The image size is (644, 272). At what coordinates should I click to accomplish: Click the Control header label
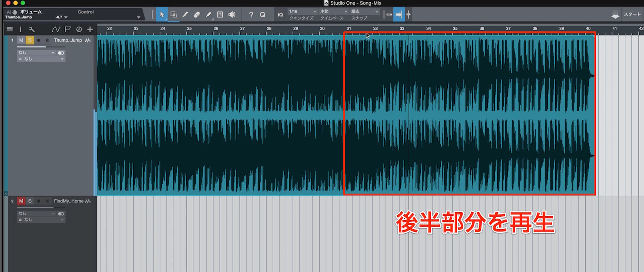pos(86,12)
